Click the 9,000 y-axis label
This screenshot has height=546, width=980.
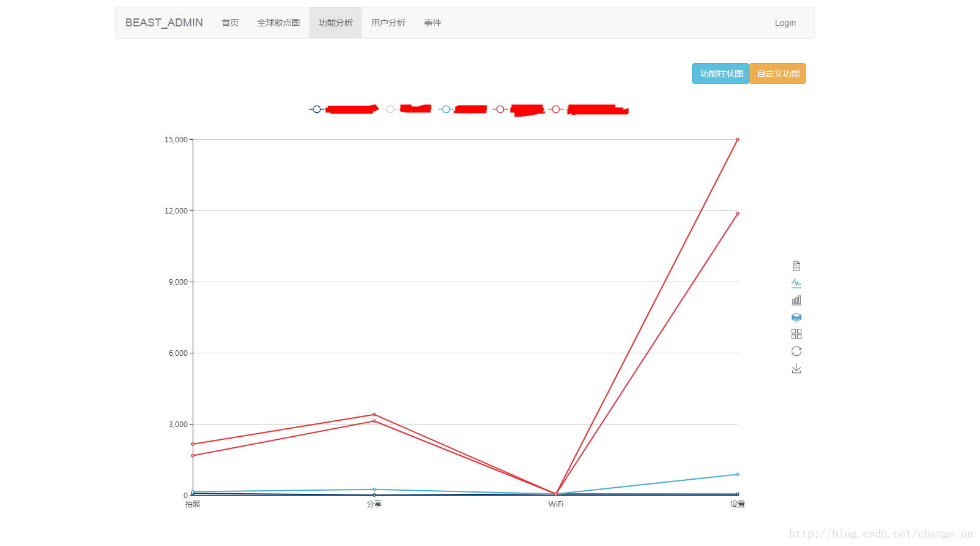(x=179, y=282)
